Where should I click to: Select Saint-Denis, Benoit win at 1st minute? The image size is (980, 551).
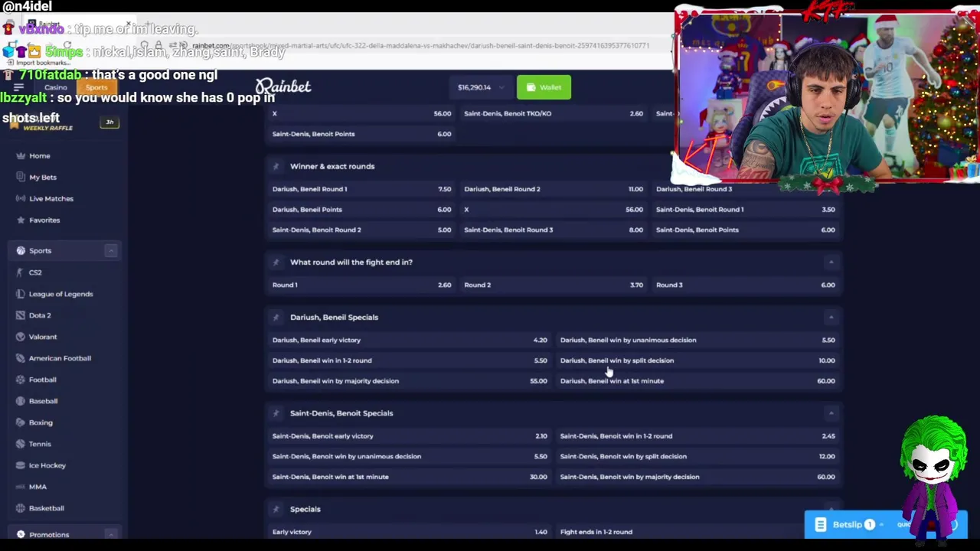coord(410,477)
